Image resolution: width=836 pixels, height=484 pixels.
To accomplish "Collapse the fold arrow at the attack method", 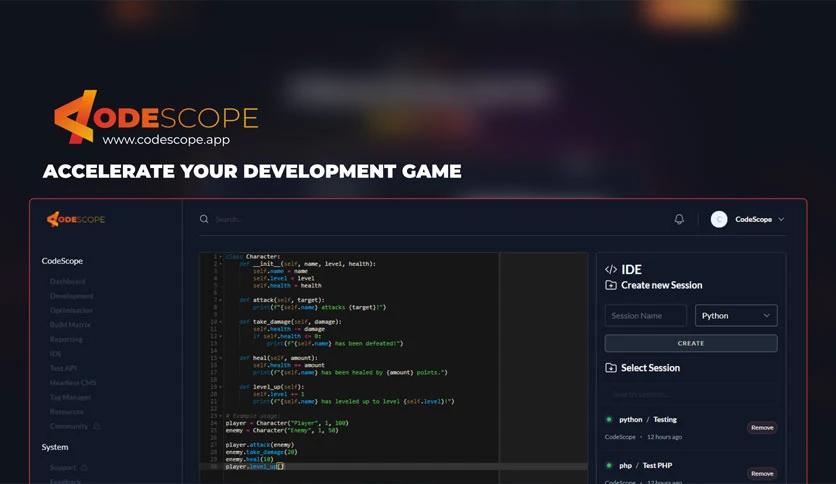I will tap(220, 300).
